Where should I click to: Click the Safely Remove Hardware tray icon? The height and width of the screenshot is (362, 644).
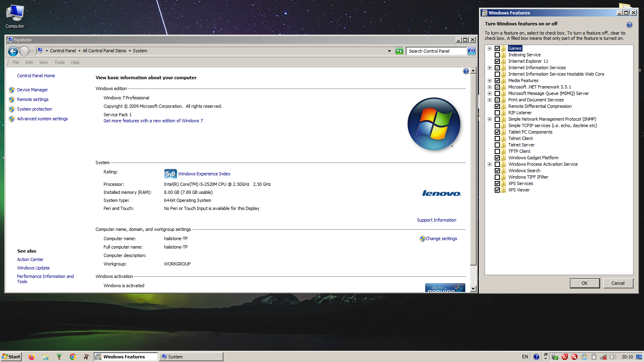pos(555,357)
